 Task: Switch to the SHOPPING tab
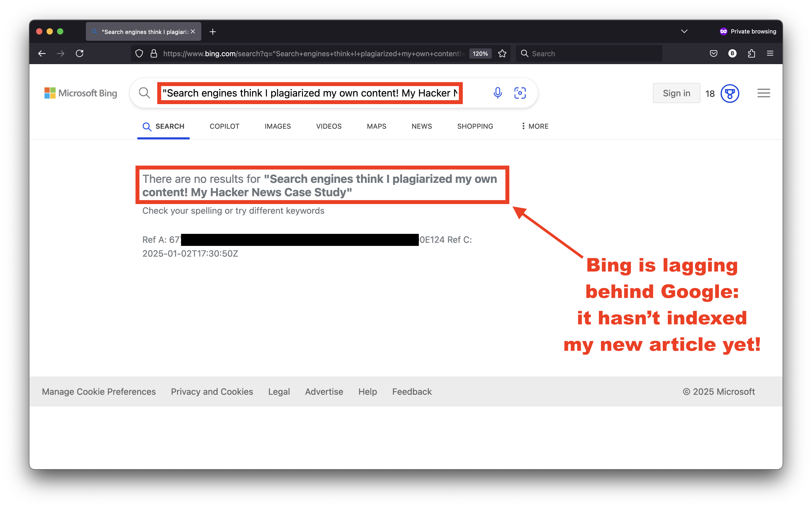[x=475, y=126]
